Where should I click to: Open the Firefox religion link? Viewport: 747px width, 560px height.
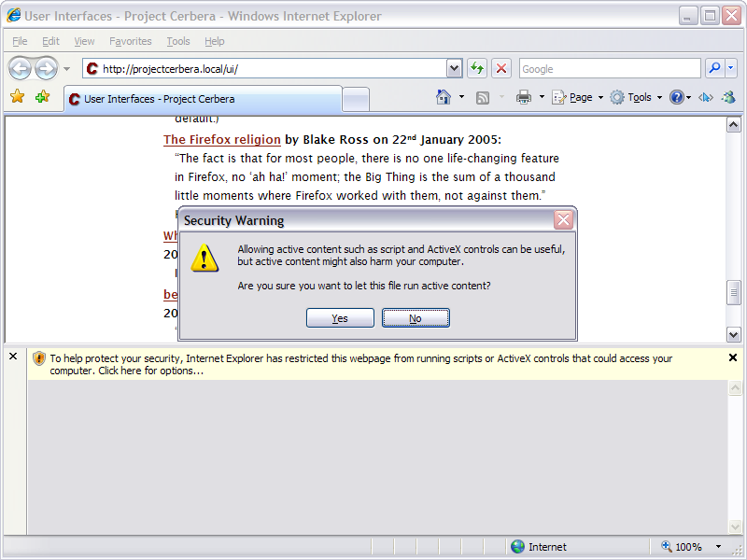coord(222,140)
